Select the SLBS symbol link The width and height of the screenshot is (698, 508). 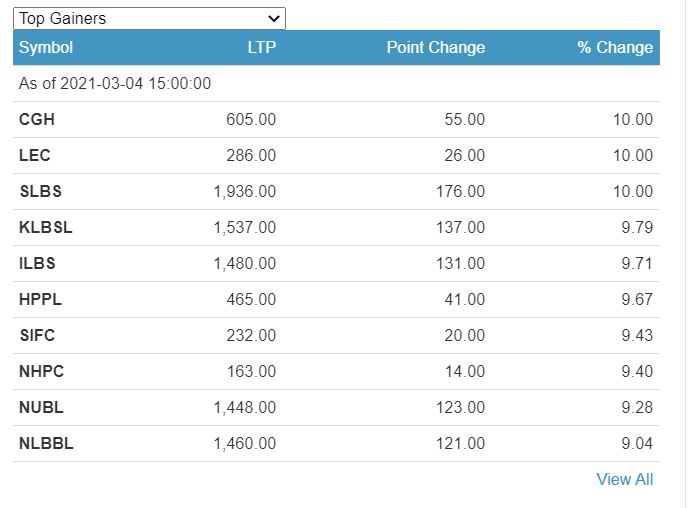click(39, 191)
